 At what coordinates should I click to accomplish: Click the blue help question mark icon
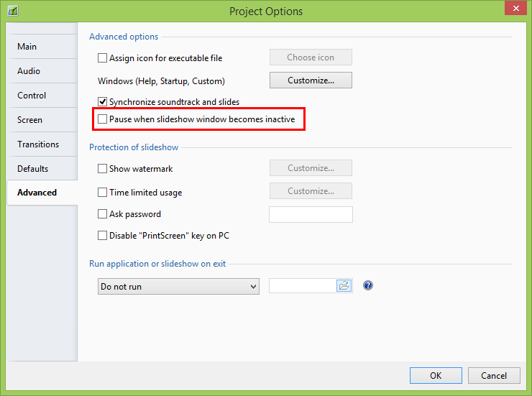pos(368,286)
